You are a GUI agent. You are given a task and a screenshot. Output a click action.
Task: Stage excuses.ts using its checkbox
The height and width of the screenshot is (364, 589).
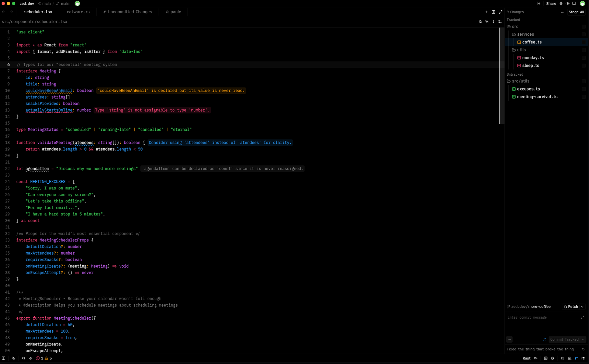coord(584,89)
